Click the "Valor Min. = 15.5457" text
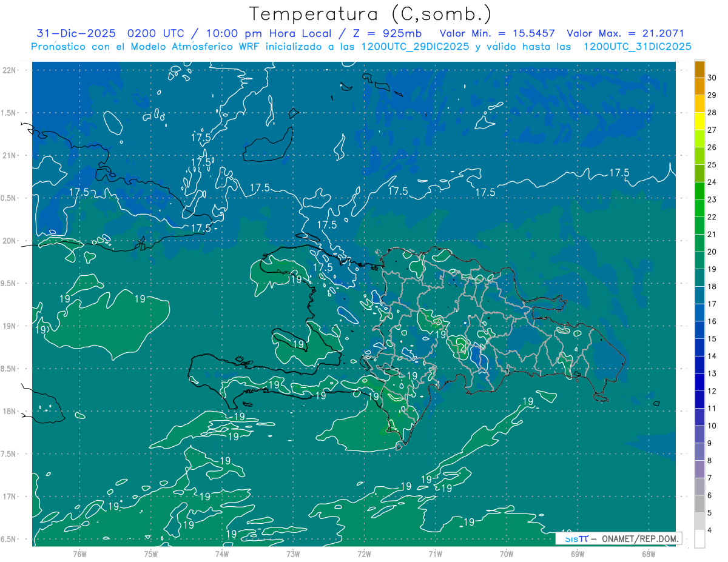This screenshot has width=728, height=562. pos(497,33)
